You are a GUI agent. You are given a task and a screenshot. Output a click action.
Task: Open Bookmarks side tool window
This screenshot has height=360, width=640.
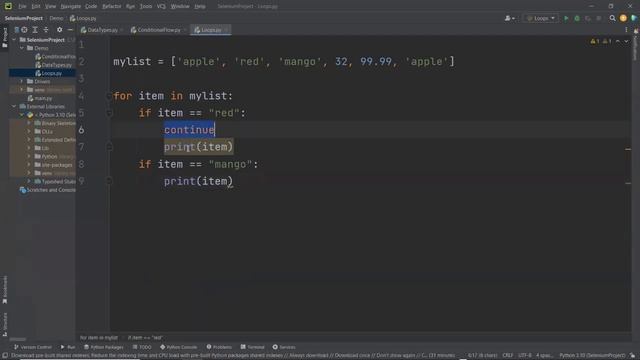pyautogui.click(x=4, y=290)
